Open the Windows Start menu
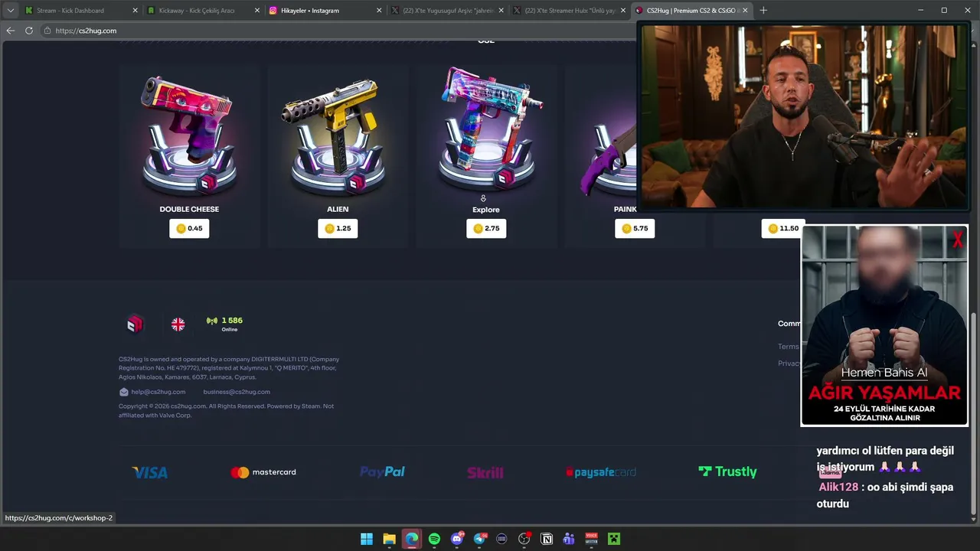This screenshot has width=980, height=551. click(367, 539)
